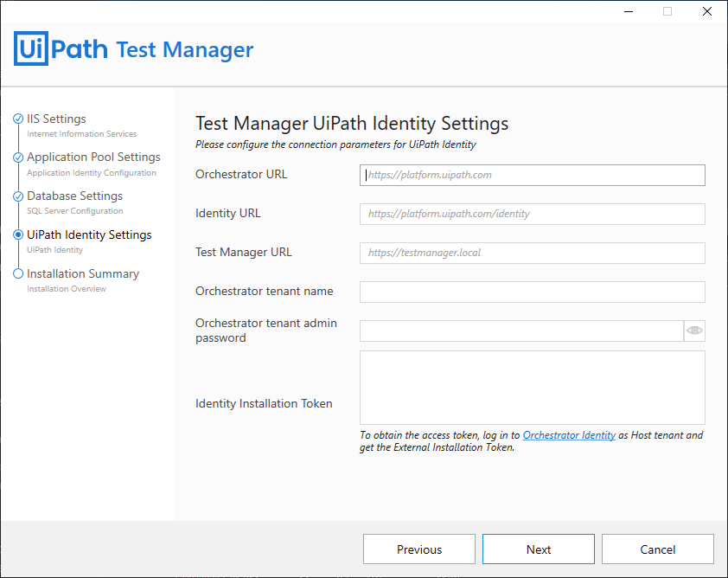The width and height of the screenshot is (728, 578).
Task: Click the 'Internet Information Services' subtitle text
Action: (82, 134)
